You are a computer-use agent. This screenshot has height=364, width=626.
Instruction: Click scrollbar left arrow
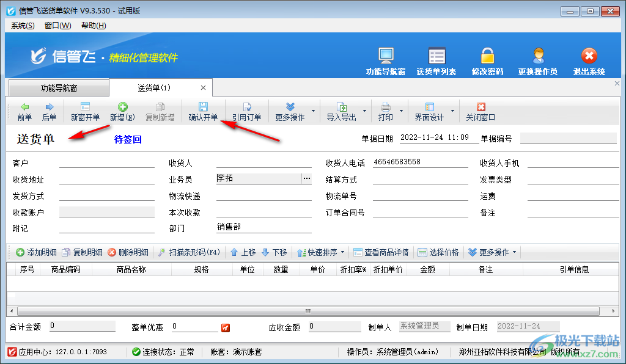pos(11,311)
